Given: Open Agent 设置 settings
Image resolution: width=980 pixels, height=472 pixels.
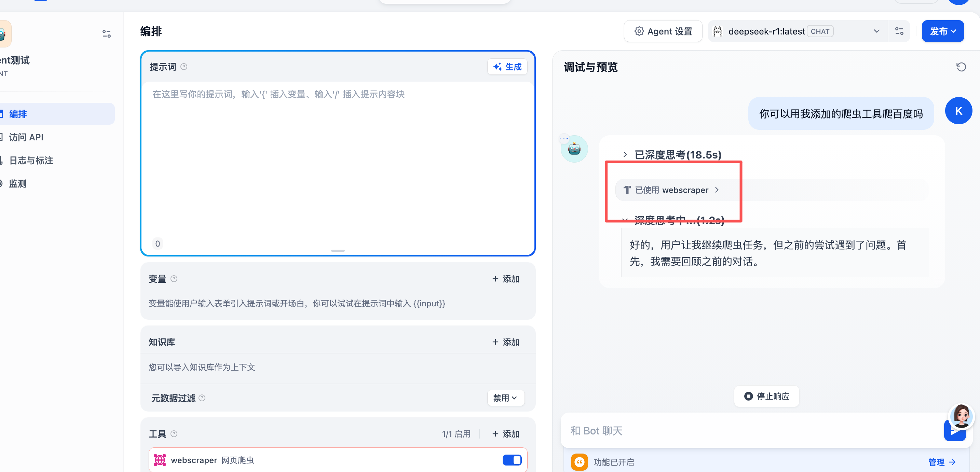Looking at the screenshot, I should click(663, 31).
